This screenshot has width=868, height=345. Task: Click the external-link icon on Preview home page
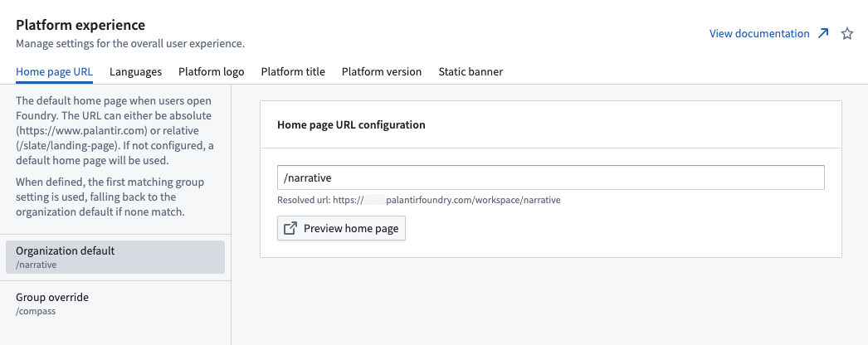(290, 228)
